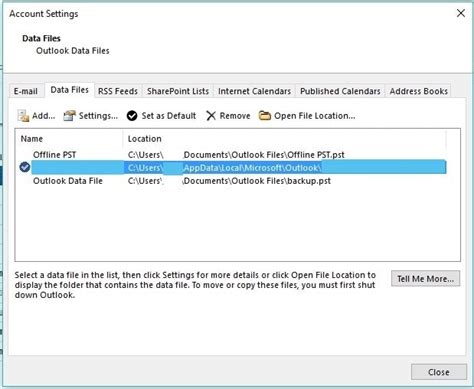Click the Open File Location folder icon
This screenshot has width=474, height=389.
[265, 116]
